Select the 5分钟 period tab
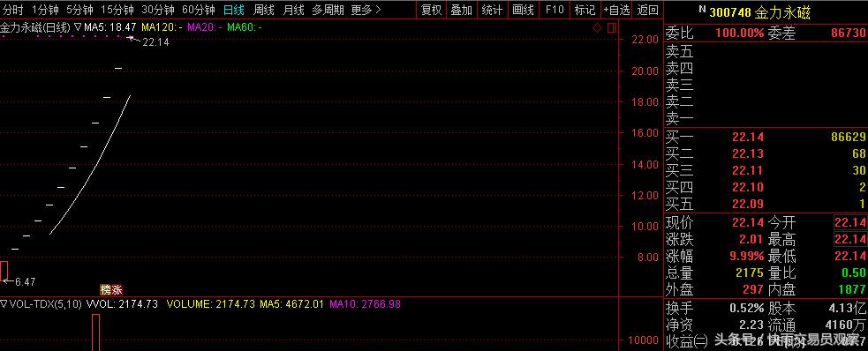 [x=79, y=10]
